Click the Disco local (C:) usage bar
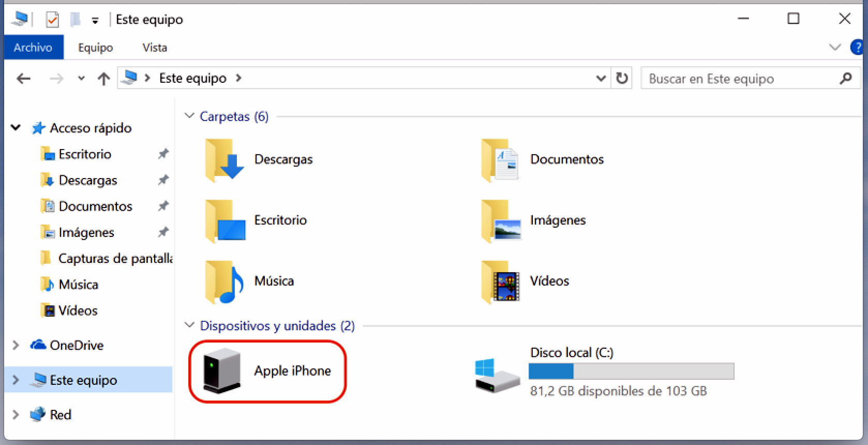The width and height of the screenshot is (868, 445). click(631, 372)
